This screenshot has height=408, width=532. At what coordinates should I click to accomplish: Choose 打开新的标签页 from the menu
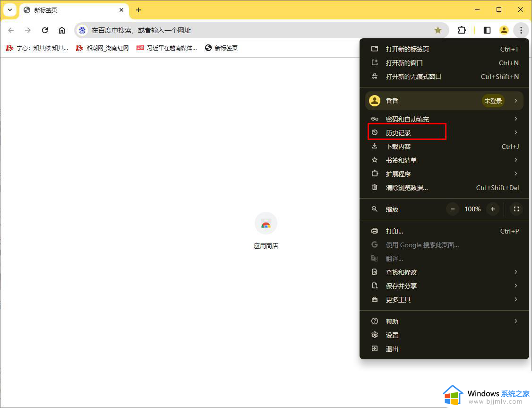tap(444, 49)
